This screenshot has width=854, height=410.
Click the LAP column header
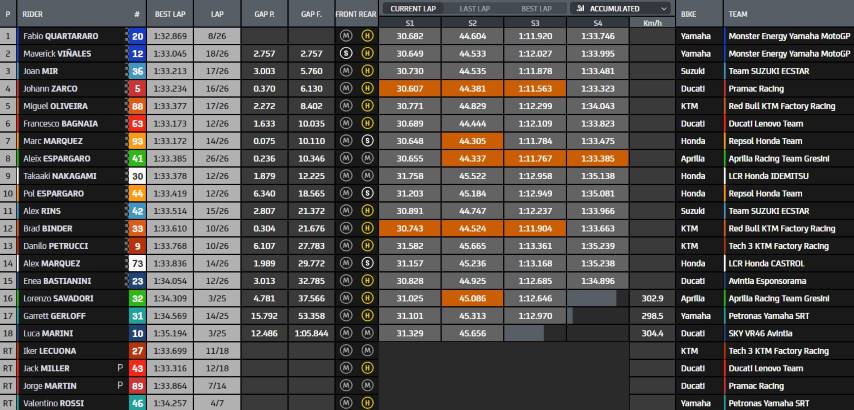point(217,14)
